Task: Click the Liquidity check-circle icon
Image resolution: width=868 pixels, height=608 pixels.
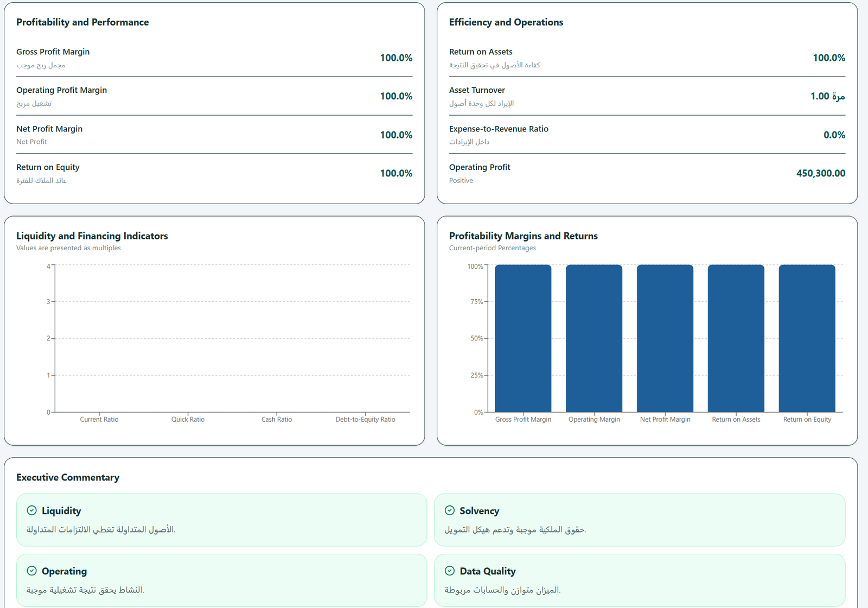Action: click(x=32, y=510)
